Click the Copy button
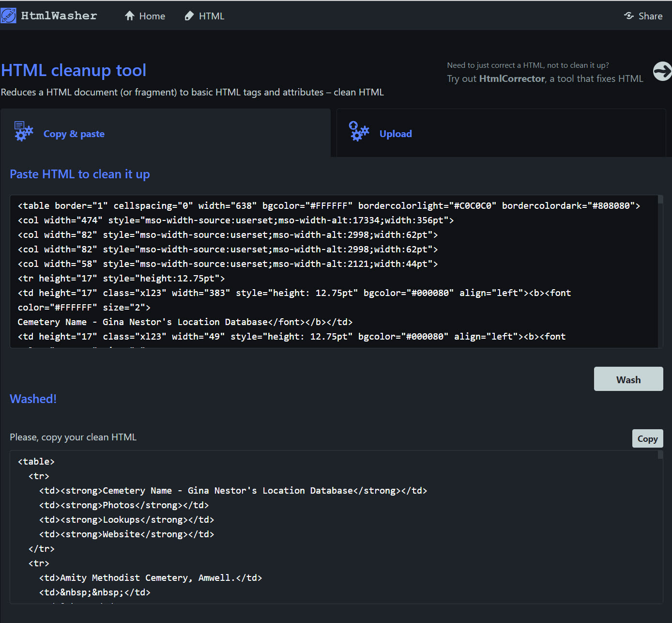 point(647,438)
